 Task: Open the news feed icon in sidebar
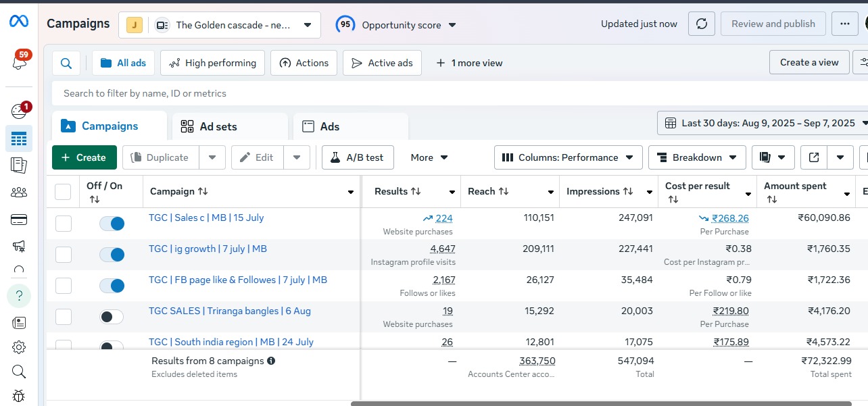tap(19, 323)
